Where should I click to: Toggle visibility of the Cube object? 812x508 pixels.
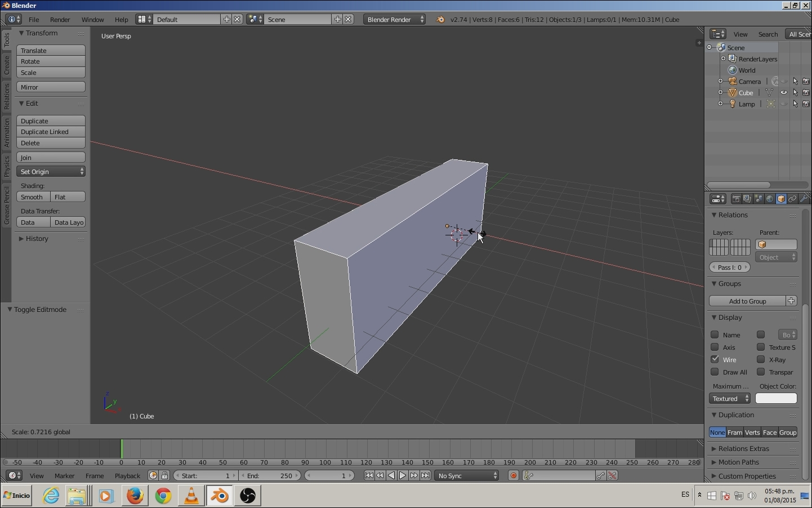pyautogui.click(x=784, y=93)
